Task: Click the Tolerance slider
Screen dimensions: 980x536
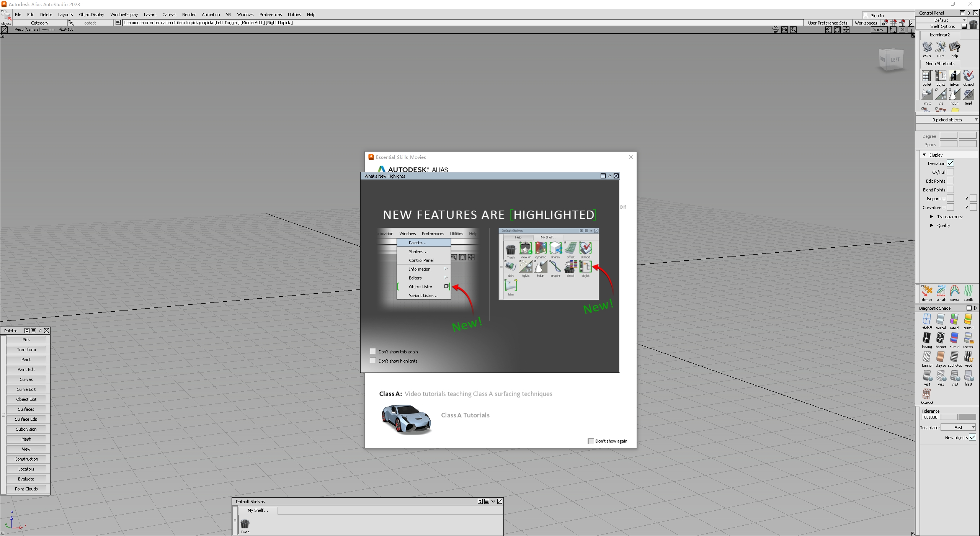Action: pos(958,417)
